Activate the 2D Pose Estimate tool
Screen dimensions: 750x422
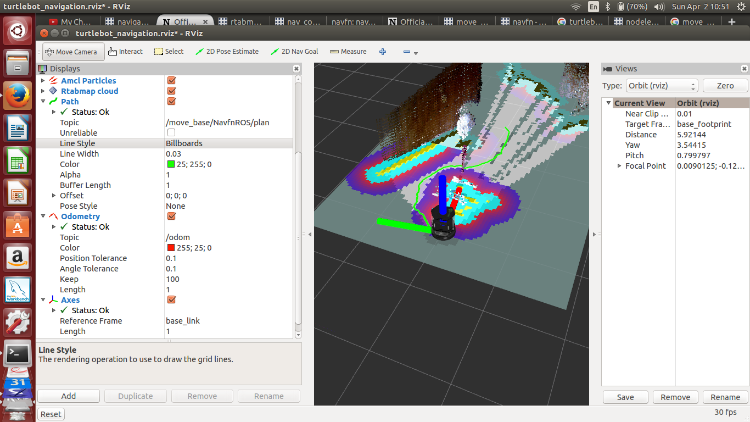tap(227, 51)
